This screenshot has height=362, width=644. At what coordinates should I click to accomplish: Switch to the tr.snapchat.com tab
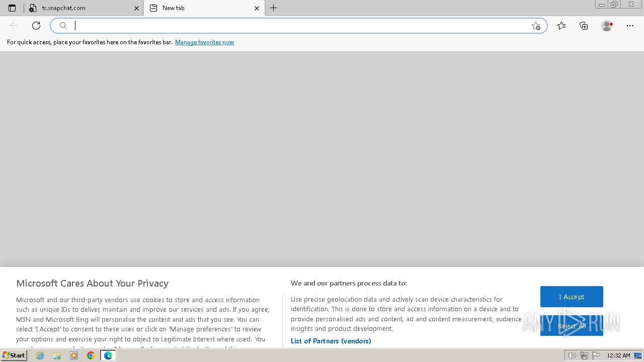[84, 8]
